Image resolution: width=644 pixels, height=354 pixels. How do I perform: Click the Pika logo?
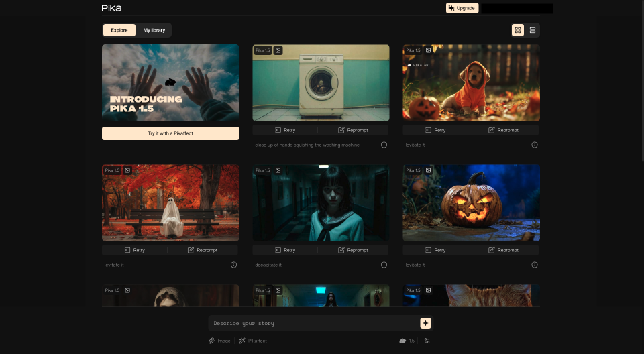(x=112, y=8)
